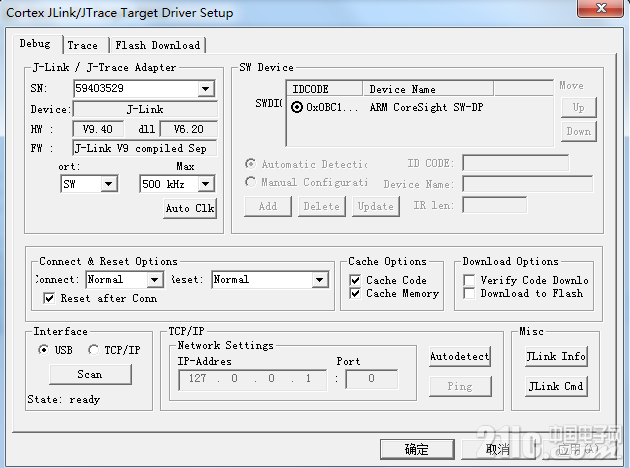This screenshot has height=468, width=630.
Task: Close the Target Driver Setup dialog
Action: pyautogui.click(x=601, y=8)
